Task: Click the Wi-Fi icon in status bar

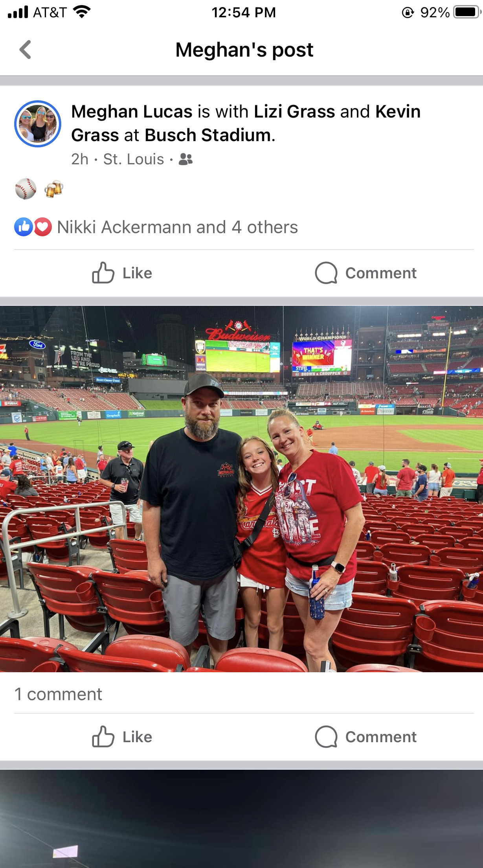Action: coord(82,12)
